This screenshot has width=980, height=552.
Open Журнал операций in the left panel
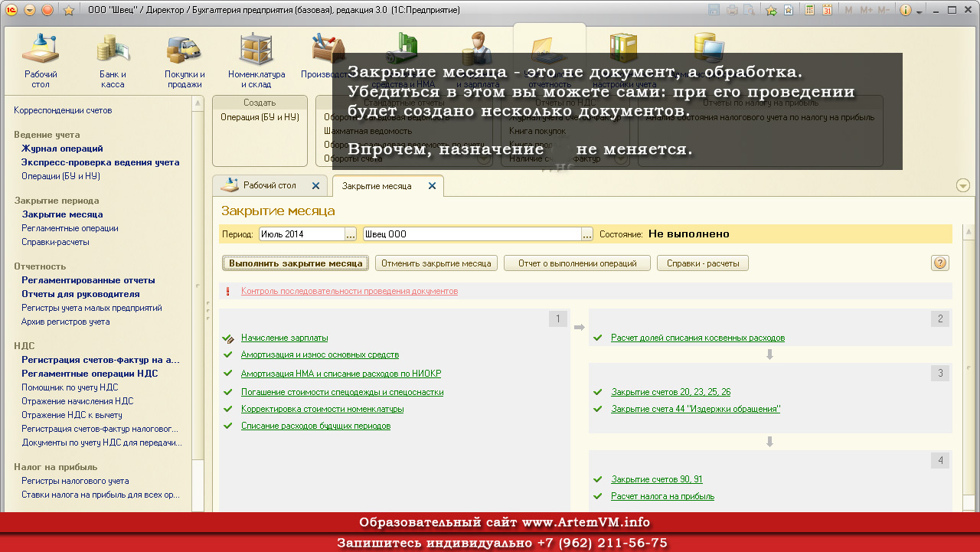tap(62, 149)
